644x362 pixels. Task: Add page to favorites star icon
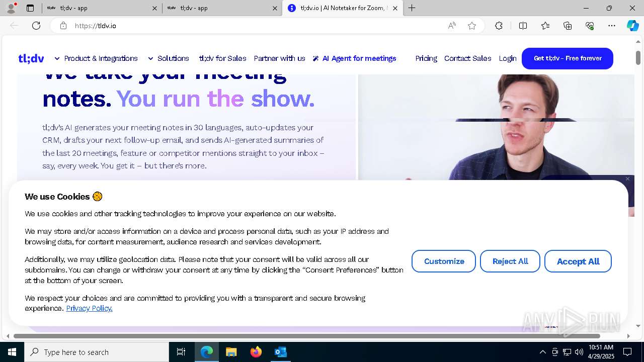click(472, 26)
